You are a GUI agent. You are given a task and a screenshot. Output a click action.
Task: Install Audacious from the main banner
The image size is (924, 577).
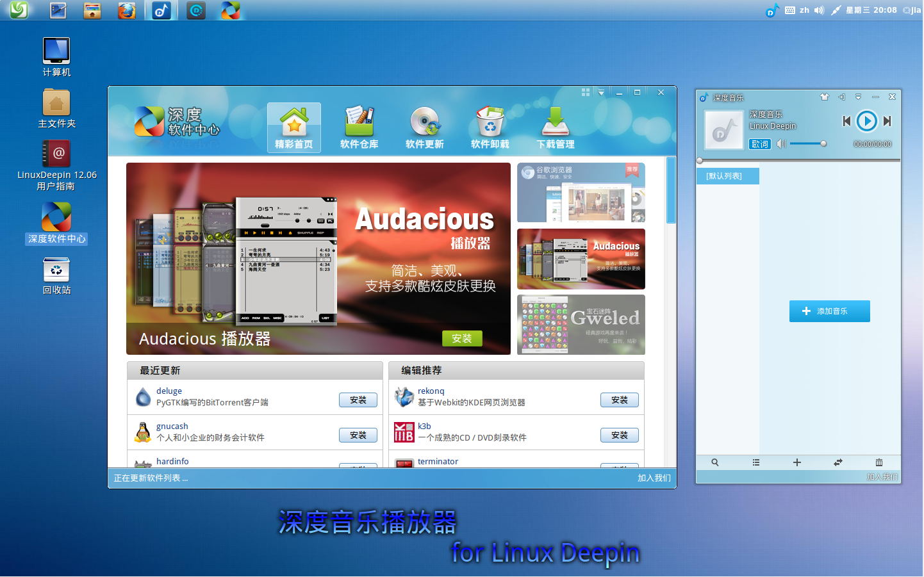coord(462,338)
